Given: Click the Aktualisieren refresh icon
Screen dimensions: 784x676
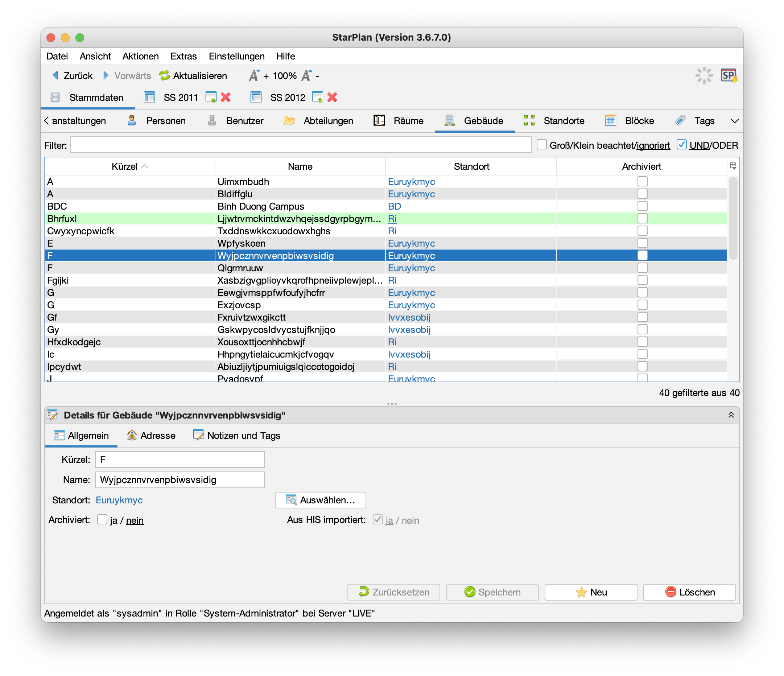Looking at the screenshot, I should pyautogui.click(x=165, y=76).
